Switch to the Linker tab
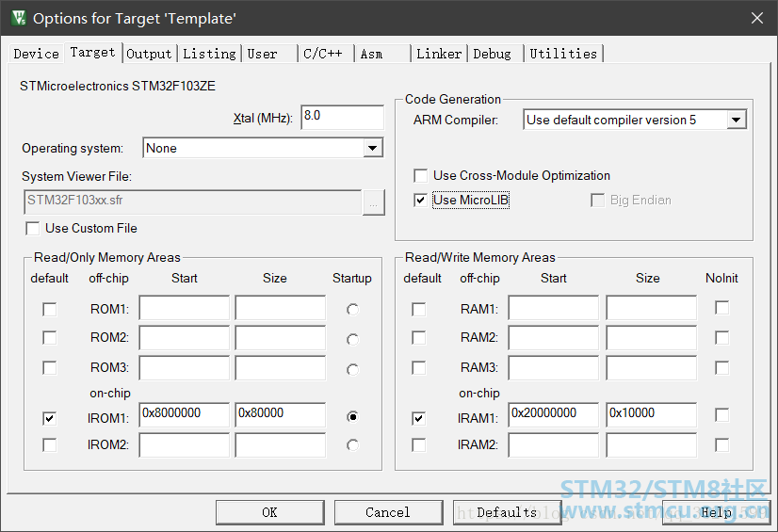 439,54
